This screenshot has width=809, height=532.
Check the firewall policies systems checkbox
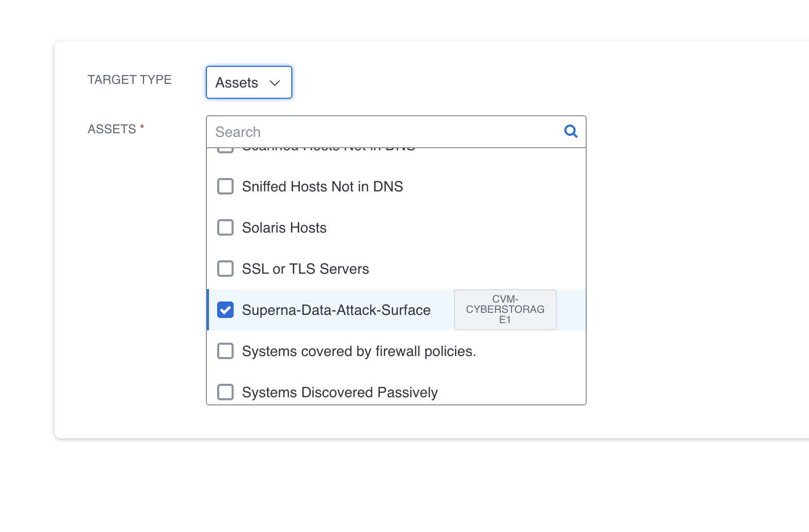225,351
